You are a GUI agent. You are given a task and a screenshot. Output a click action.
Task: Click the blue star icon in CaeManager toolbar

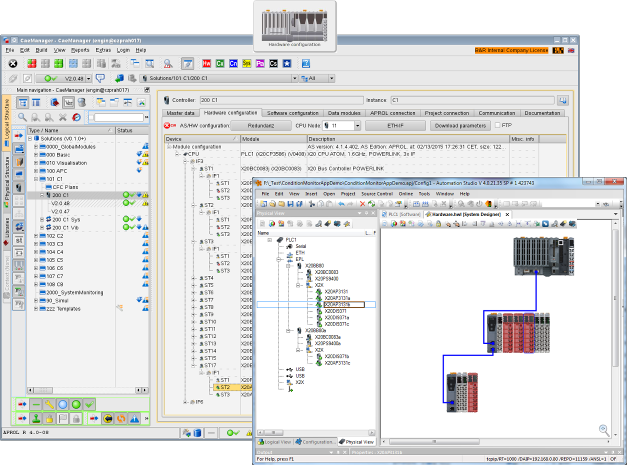(x=287, y=64)
